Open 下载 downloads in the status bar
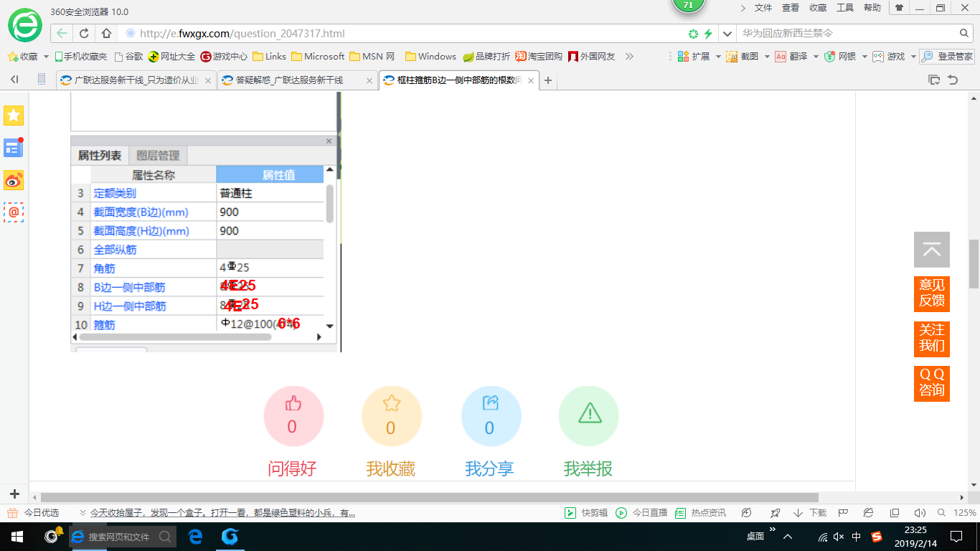The height and width of the screenshot is (551, 980). (810, 513)
